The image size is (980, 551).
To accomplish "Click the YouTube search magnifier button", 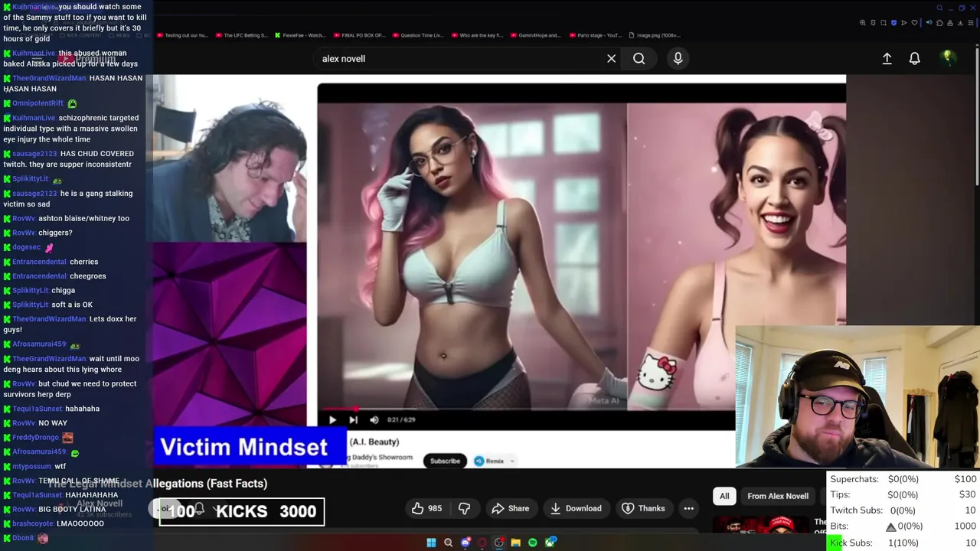I will click(x=639, y=58).
